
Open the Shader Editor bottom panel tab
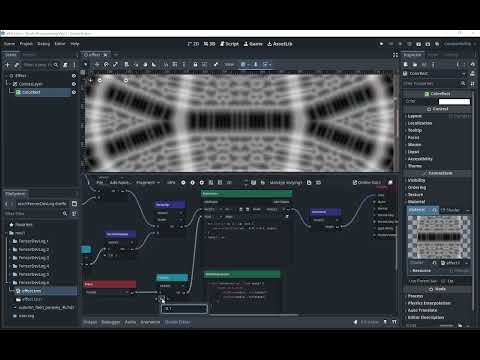(178, 322)
